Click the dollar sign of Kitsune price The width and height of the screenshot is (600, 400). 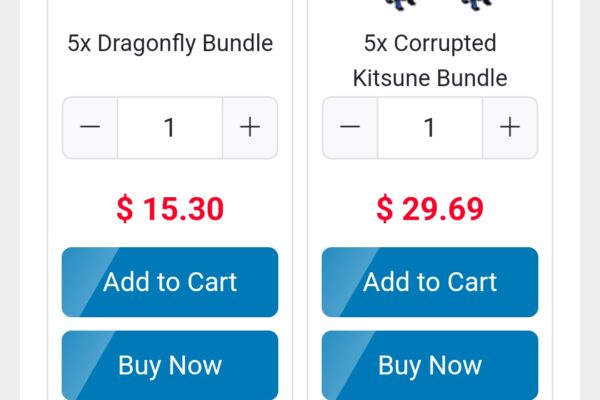tap(385, 209)
